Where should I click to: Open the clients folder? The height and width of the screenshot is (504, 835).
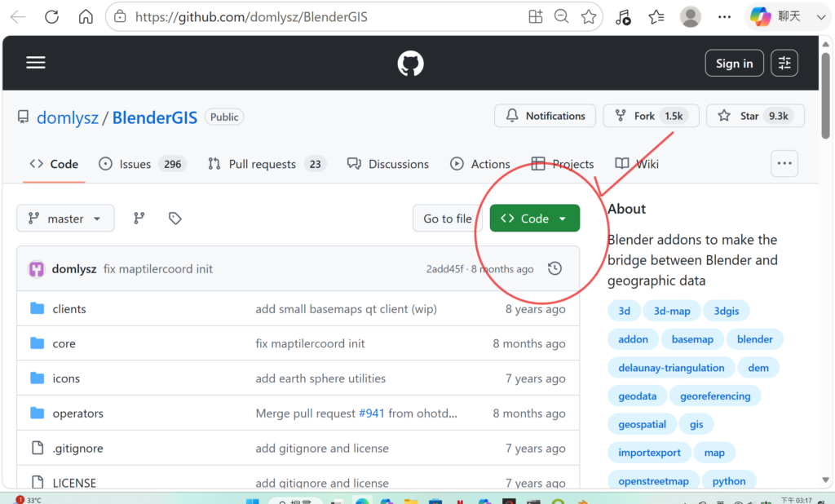(69, 309)
